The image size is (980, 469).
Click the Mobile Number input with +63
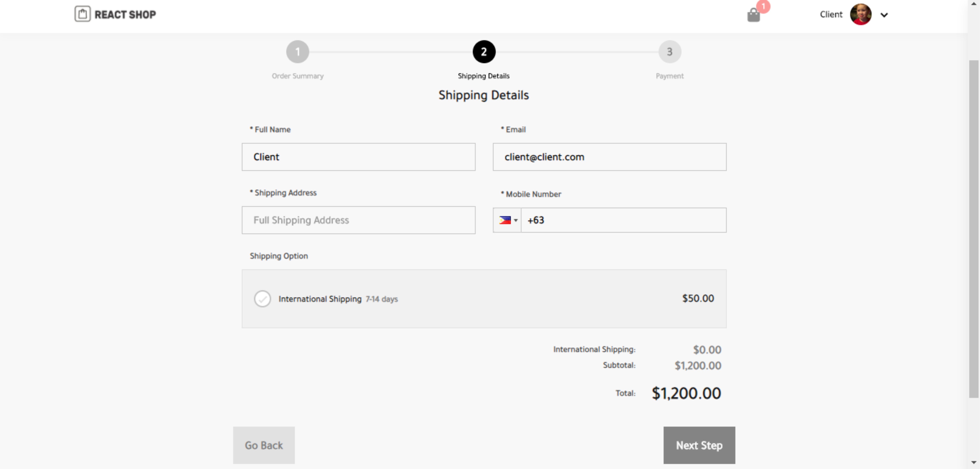point(624,220)
